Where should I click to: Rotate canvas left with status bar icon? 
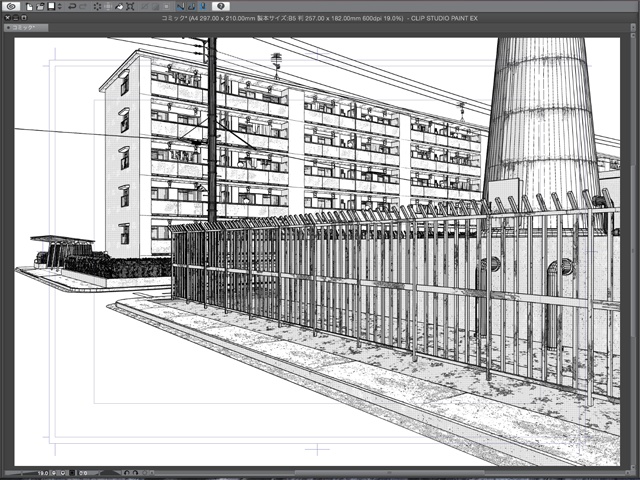point(127,473)
